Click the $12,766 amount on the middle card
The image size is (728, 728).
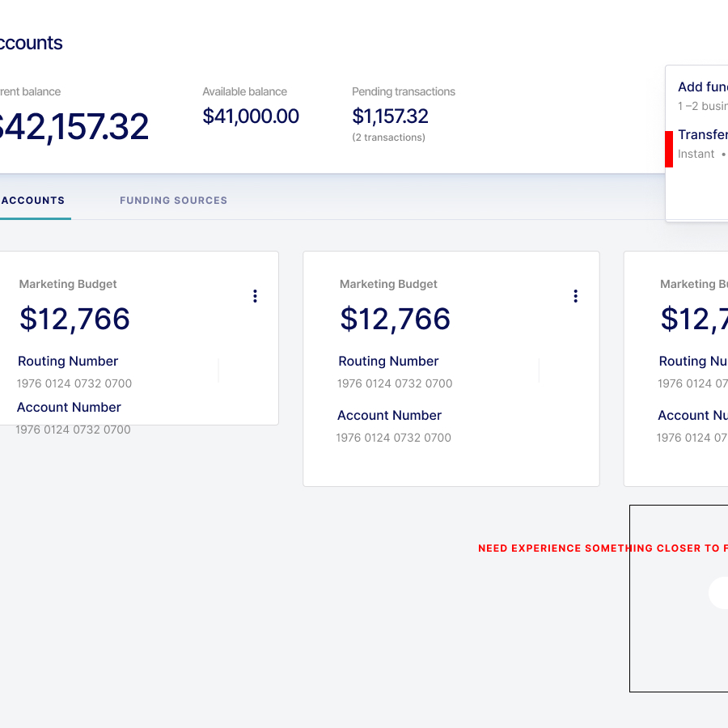point(395,319)
